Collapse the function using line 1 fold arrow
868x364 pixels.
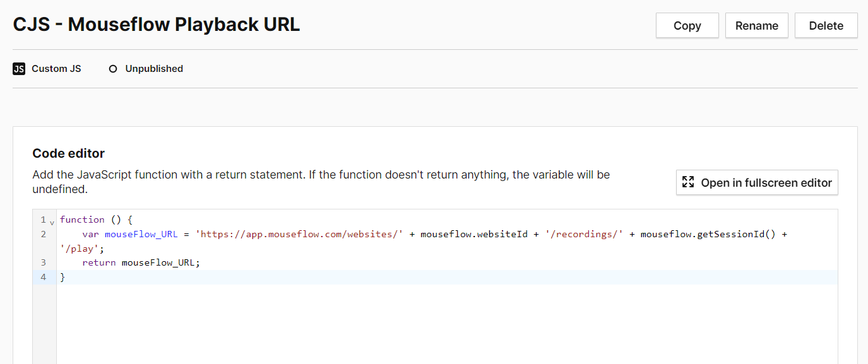coord(52,221)
